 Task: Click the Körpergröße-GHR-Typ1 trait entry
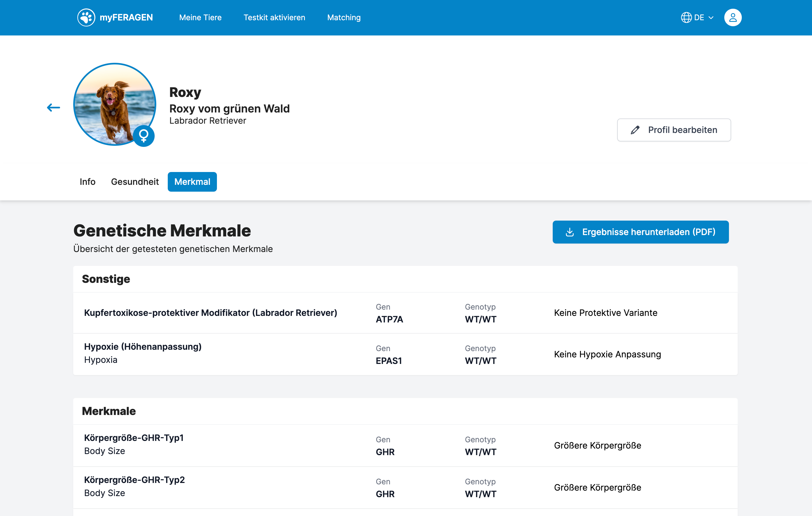pos(134,437)
